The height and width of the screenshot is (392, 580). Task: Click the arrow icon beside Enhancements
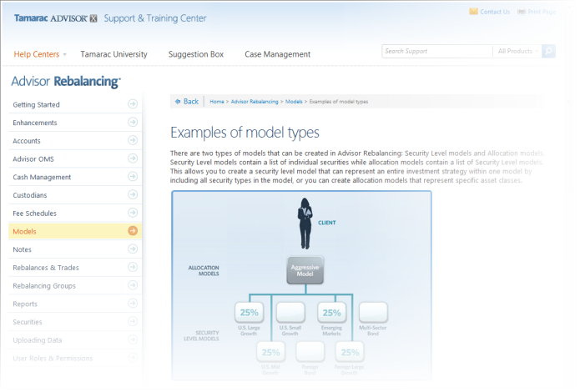pyautogui.click(x=132, y=123)
